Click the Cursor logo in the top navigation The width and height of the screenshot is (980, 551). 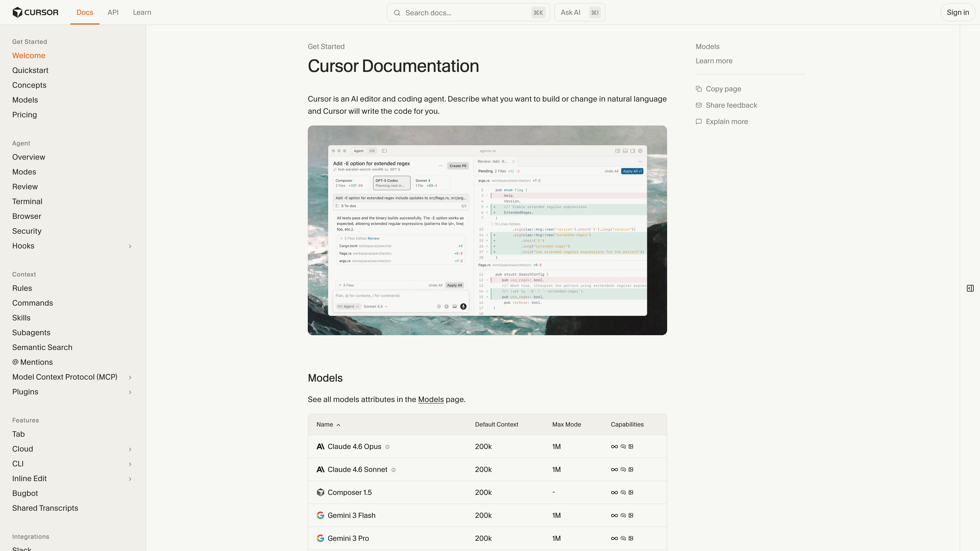pyautogui.click(x=35, y=12)
